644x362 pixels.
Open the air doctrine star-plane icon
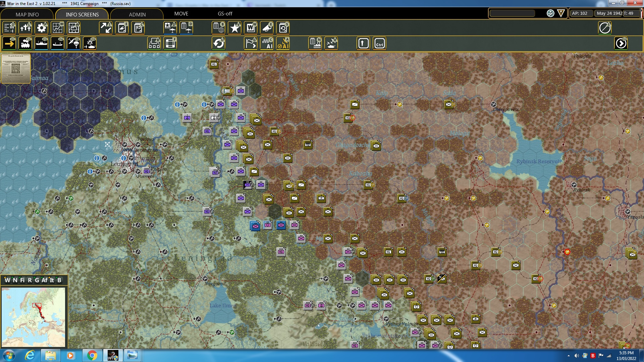[170, 28]
